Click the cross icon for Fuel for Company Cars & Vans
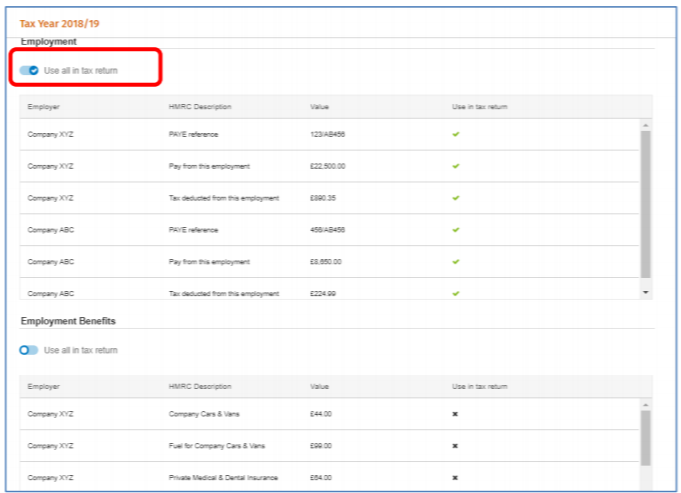Screen dimensions: 681x493 (x=455, y=446)
